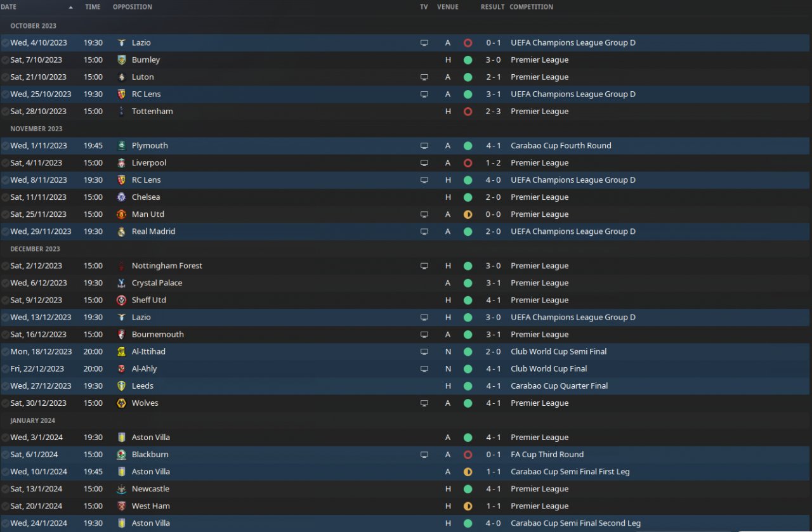Click the Lazio club badge on 4/10/2023
This screenshot has height=532, width=812.
[122, 43]
